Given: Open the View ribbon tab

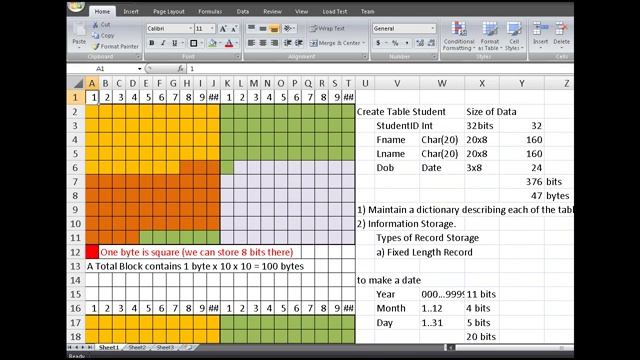Looking at the screenshot, I should 301,11.
